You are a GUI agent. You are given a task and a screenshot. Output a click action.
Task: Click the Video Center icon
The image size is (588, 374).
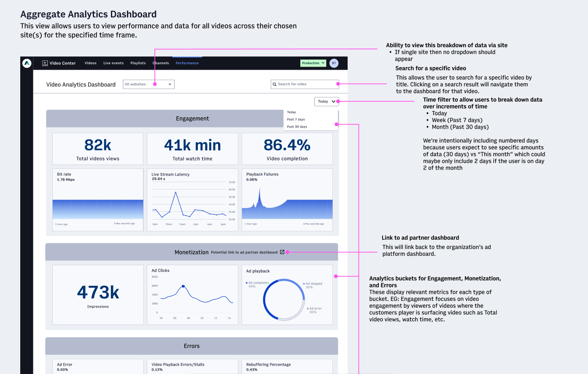[45, 63]
